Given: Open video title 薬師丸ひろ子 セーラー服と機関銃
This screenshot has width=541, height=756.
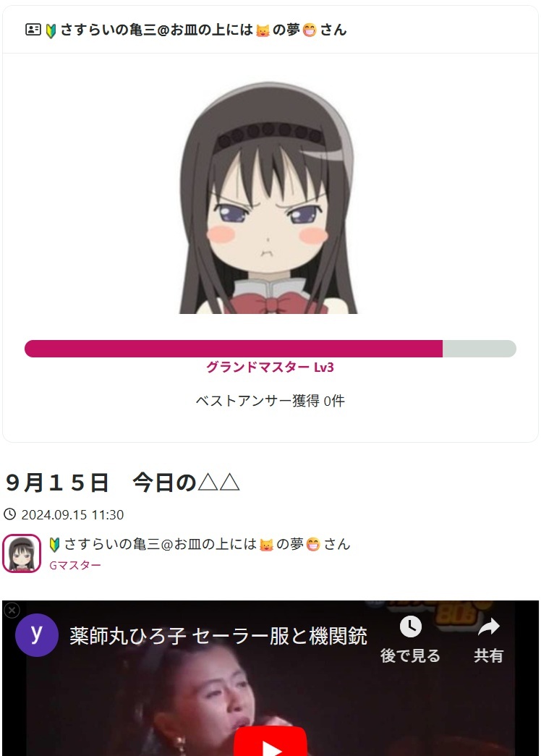Looking at the screenshot, I should tap(218, 636).
